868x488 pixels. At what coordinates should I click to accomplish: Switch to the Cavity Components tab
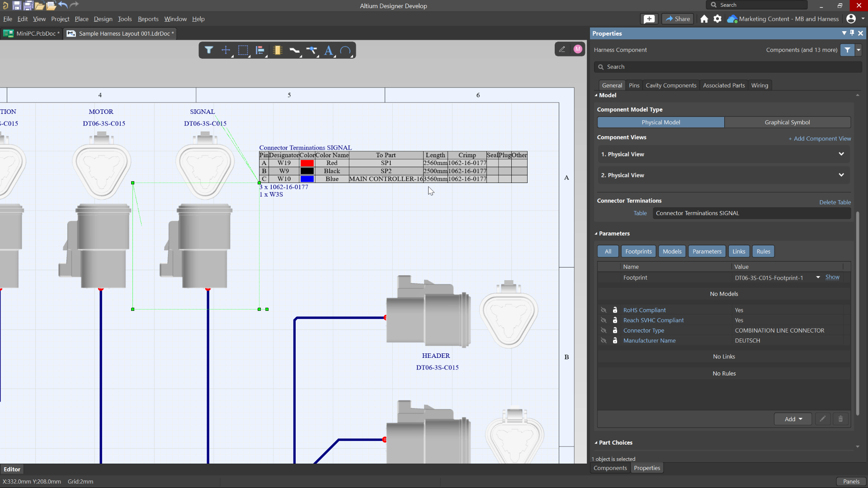(671, 85)
